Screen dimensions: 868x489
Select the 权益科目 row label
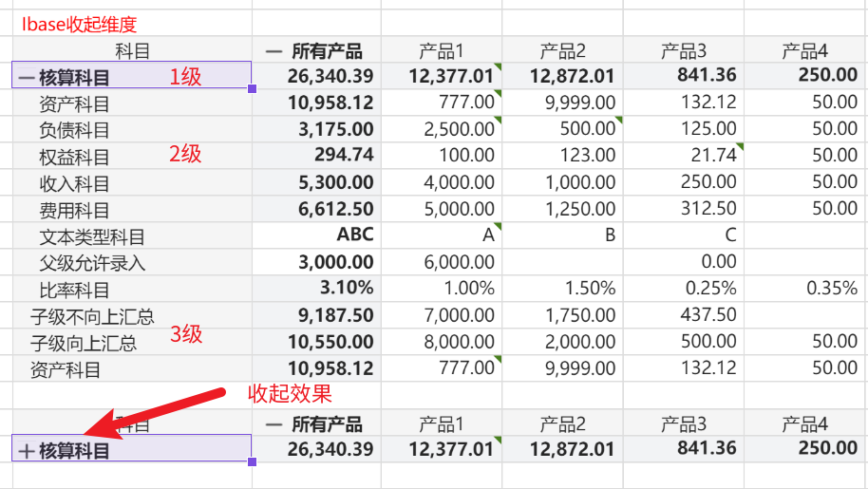click(74, 157)
